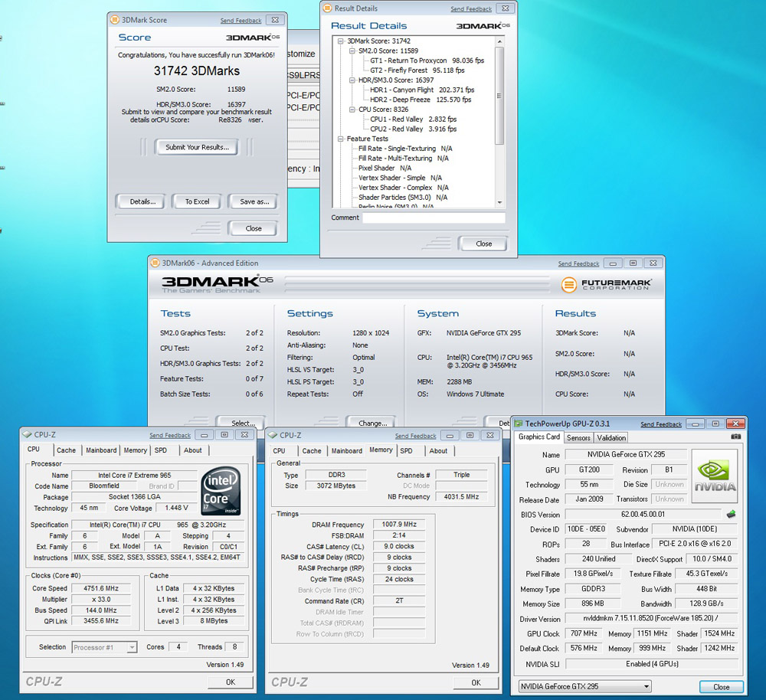Click the Futuremark Corporation logo

tap(606, 284)
